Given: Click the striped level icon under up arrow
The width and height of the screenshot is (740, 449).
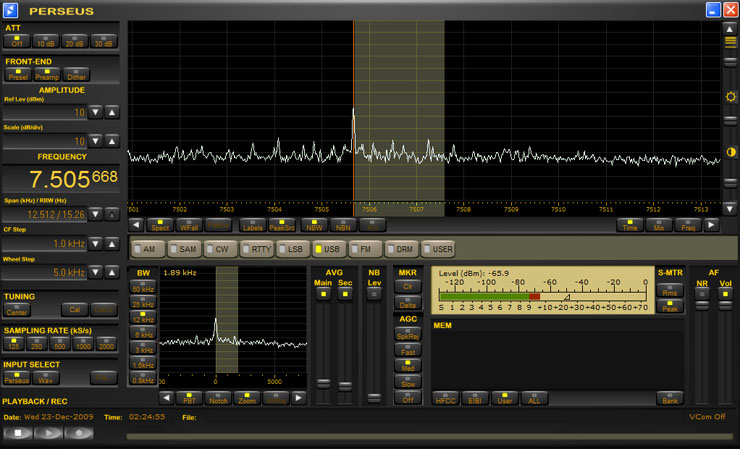Looking at the screenshot, I should pyautogui.click(x=730, y=42).
